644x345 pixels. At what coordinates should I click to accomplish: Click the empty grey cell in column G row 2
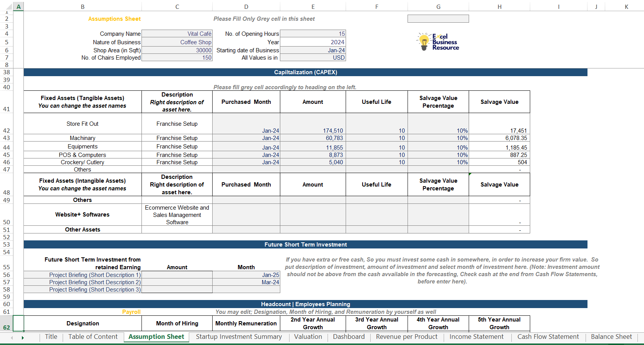[x=438, y=18]
